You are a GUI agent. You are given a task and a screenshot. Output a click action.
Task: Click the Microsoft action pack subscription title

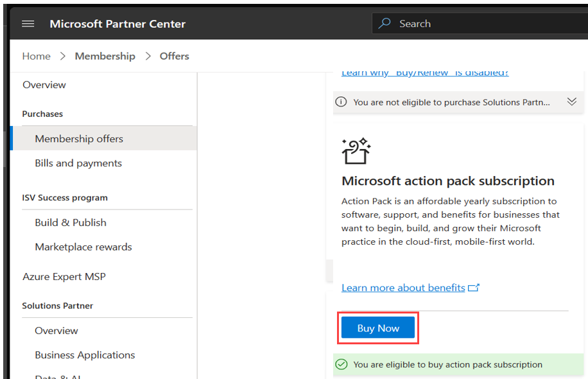448,181
